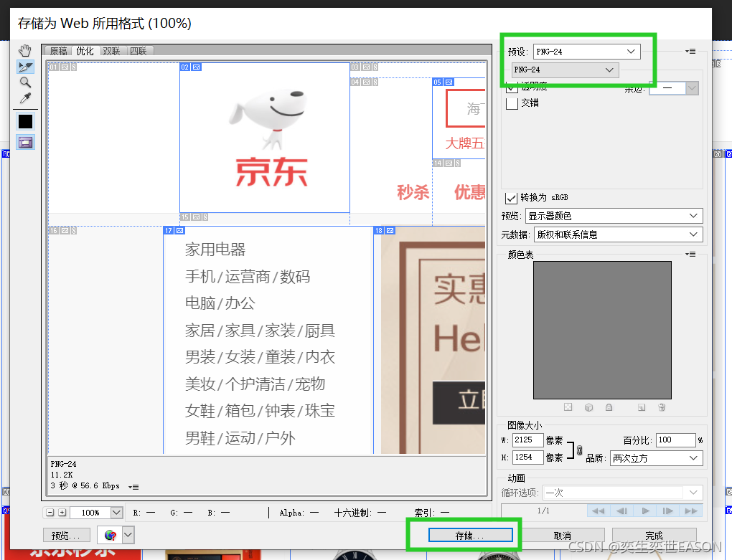Select slice 02 with the 京东 logo
The width and height of the screenshot is (732, 560).
(x=265, y=138)
